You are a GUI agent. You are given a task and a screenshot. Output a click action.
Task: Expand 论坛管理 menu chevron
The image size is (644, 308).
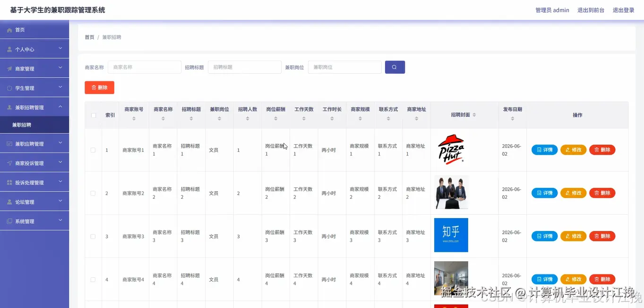[x=60, y=201]
